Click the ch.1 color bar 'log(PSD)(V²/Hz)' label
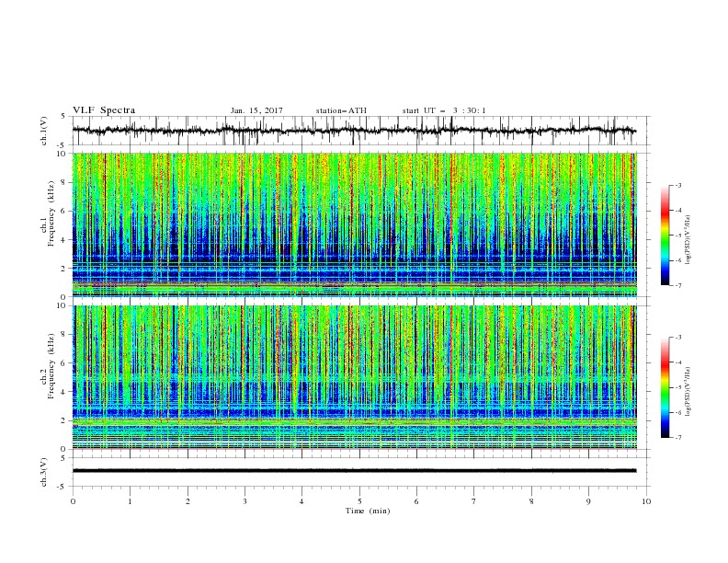This screenshot has height=563, width=728. point(688,240)
